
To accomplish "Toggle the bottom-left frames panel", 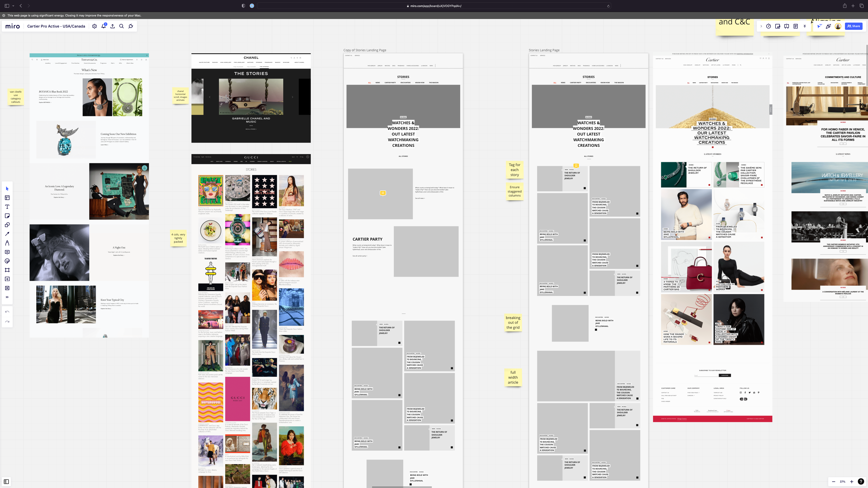I will (6, 482).
